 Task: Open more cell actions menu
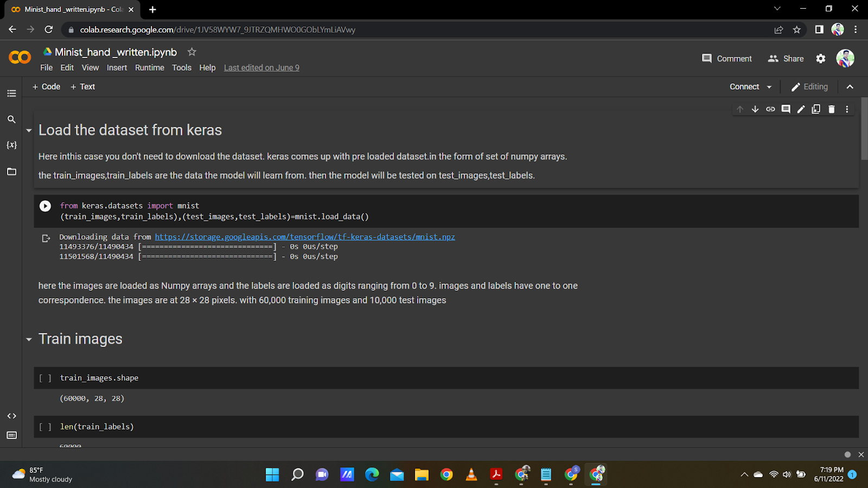click(847, 109)
